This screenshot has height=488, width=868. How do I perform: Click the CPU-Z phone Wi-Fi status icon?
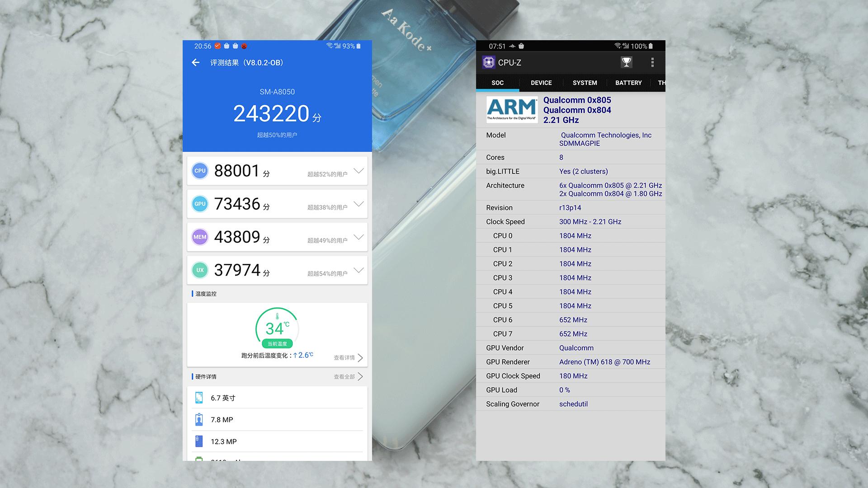[618, 46]
